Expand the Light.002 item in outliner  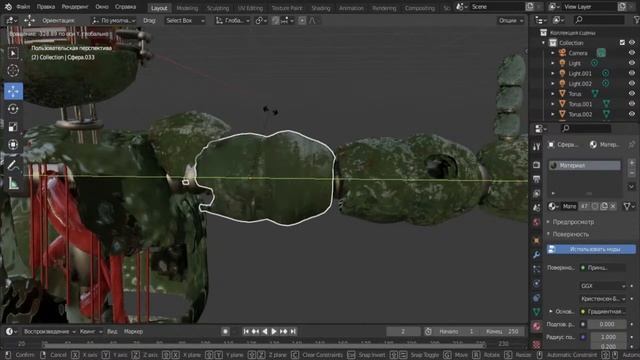pos(553,84)
